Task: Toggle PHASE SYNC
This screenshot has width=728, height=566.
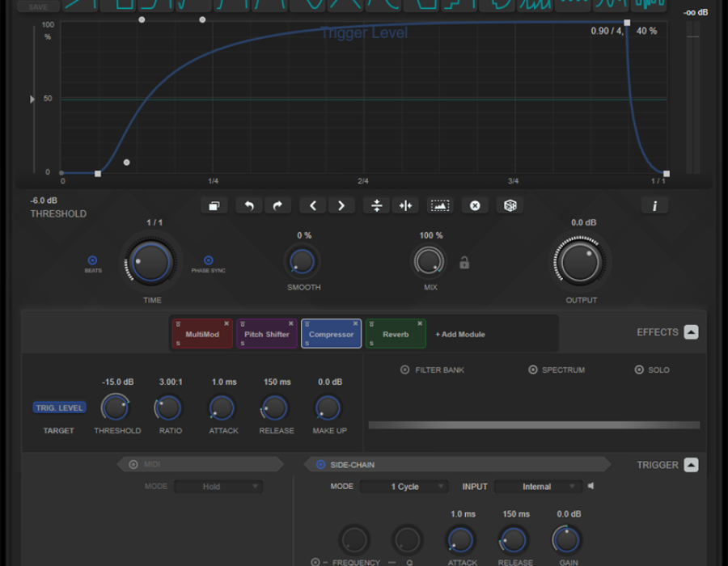Action: [209, 260]
